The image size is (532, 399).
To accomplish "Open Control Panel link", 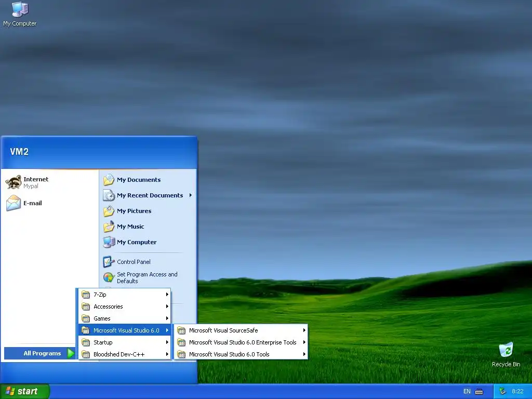I will click(134, 262).
